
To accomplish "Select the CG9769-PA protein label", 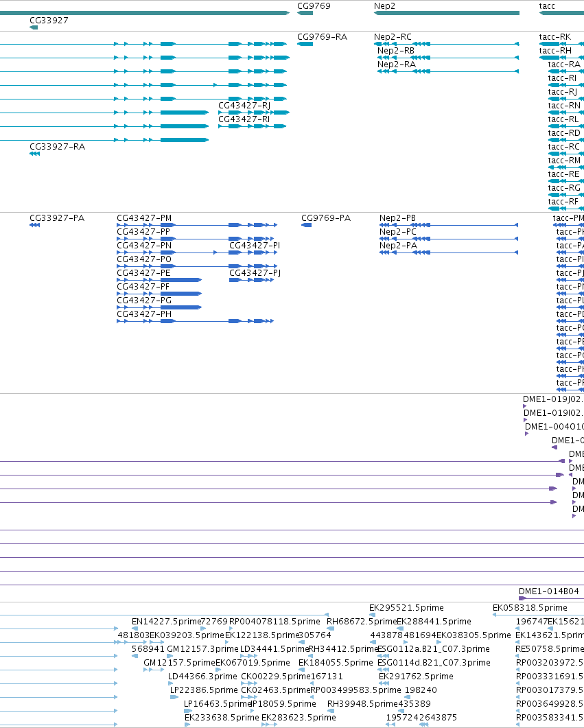I will tap(326, 218).
